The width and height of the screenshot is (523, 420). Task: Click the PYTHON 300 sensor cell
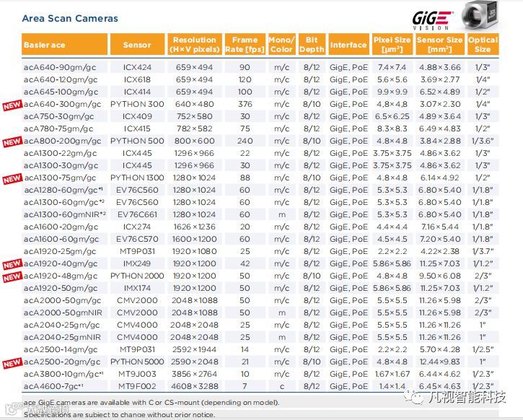(137, 105)
